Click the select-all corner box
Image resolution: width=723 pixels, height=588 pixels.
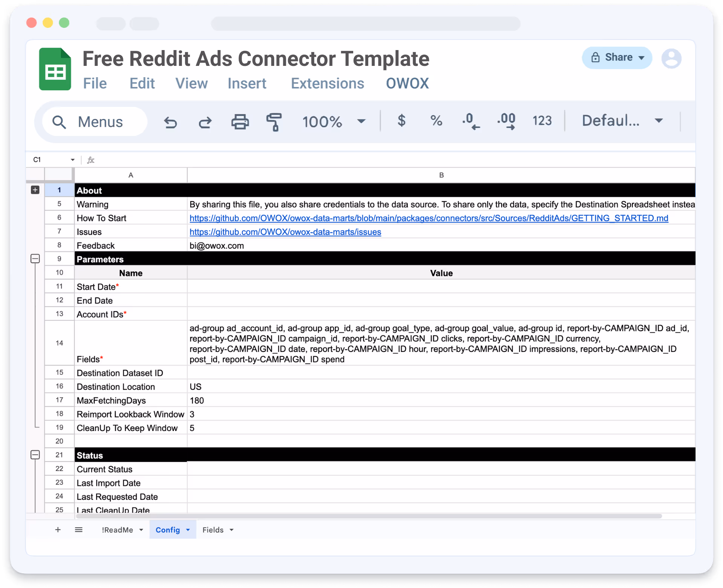click(x=59, y=175)
